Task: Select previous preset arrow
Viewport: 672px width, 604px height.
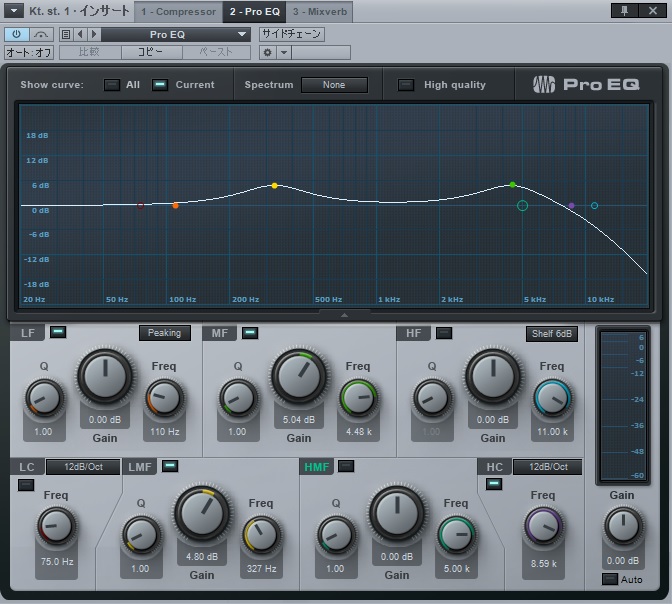Action: [x=81, y=34]
